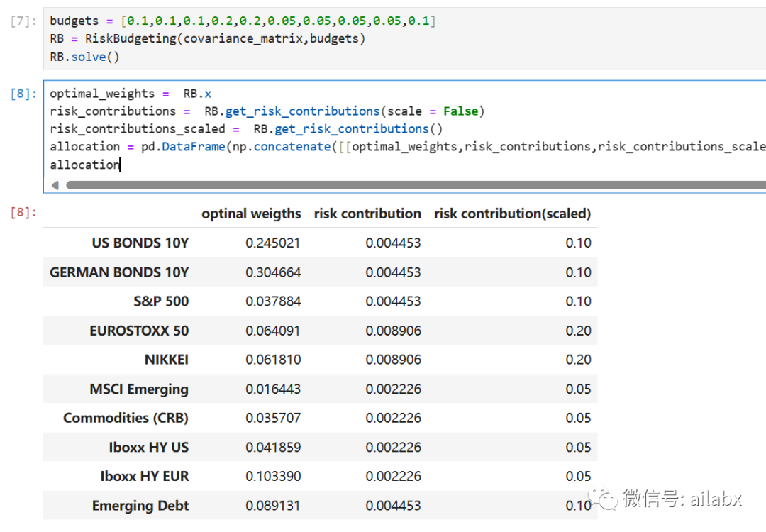The image size is (766, 532).
Task: Click the pd.DataFrame allocation line
Action: coord(408,147)
